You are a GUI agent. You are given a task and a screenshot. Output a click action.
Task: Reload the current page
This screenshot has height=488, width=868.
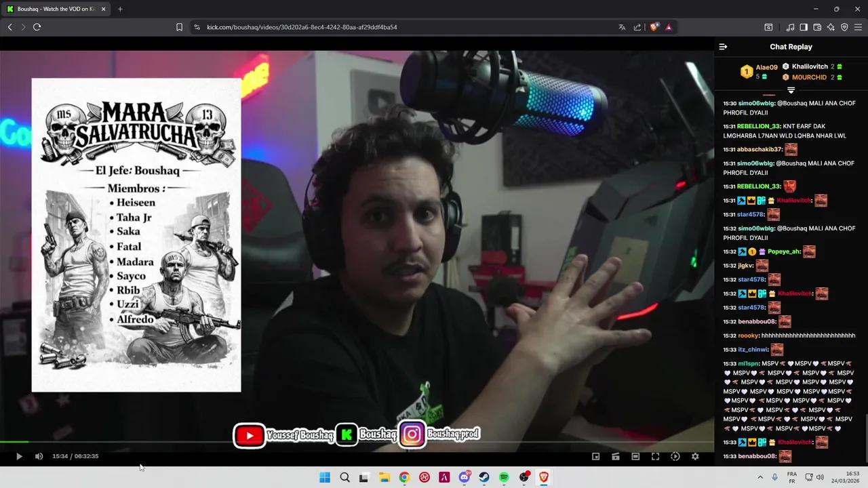[37, 27]
